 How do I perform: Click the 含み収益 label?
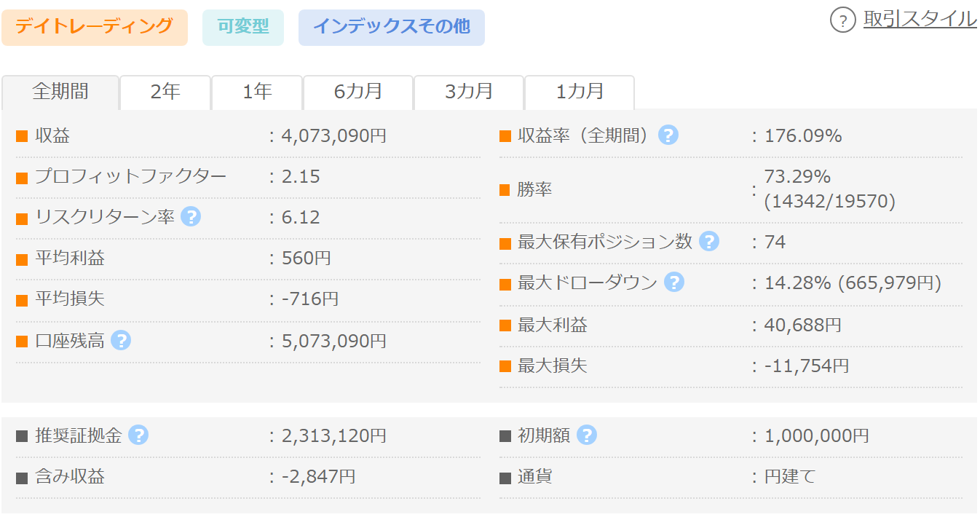click(x=70, y=477)
